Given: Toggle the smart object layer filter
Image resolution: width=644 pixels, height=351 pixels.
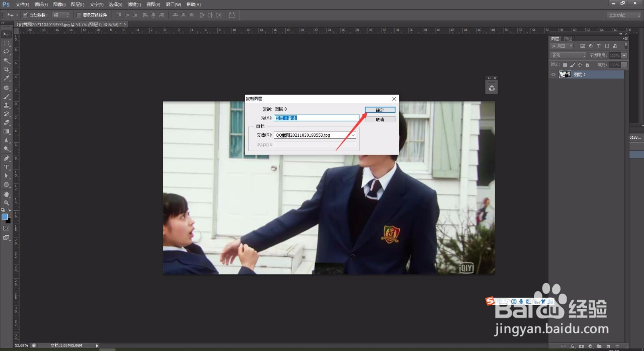Looking at the screenshot, I should tap(615, 46).
